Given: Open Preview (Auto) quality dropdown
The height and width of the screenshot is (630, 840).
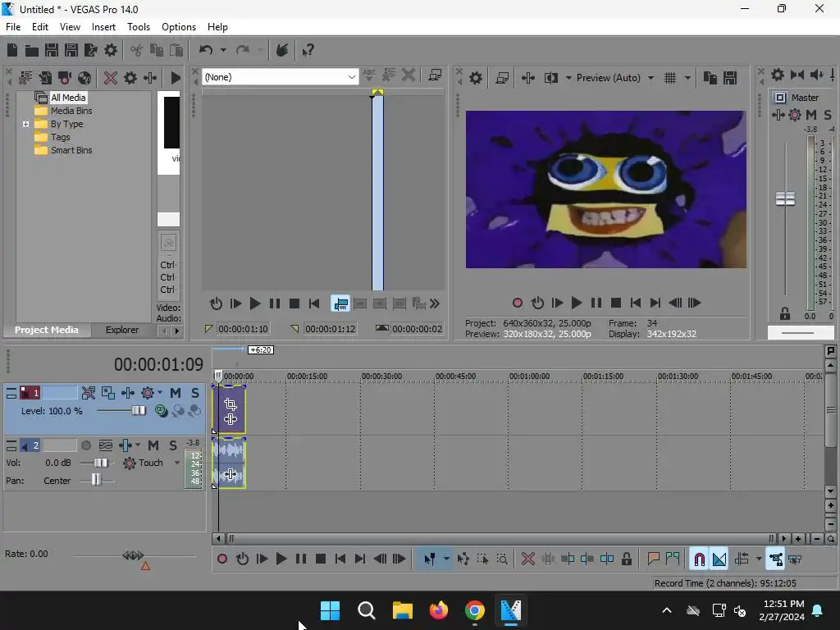Looking at the screenshot, I should point(651,78).
